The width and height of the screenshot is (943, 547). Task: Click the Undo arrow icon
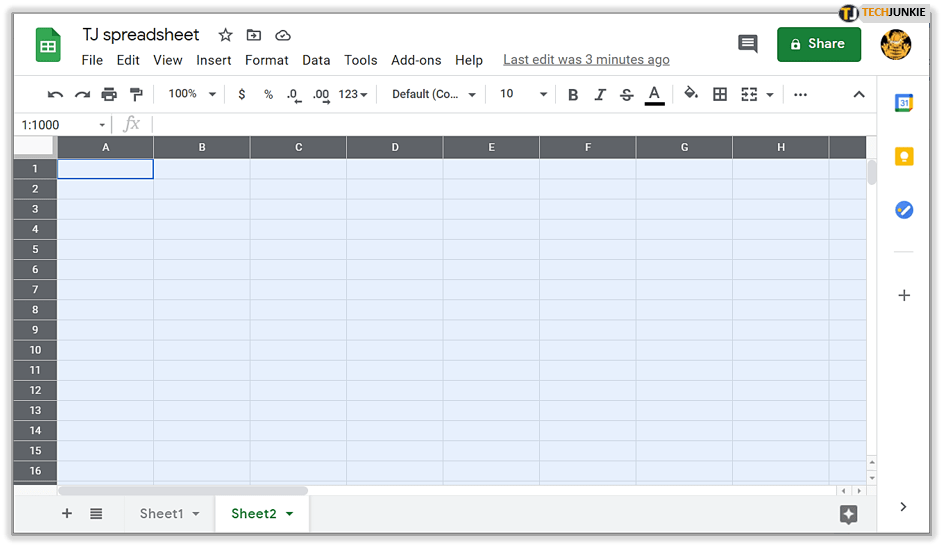pos(55,94)
